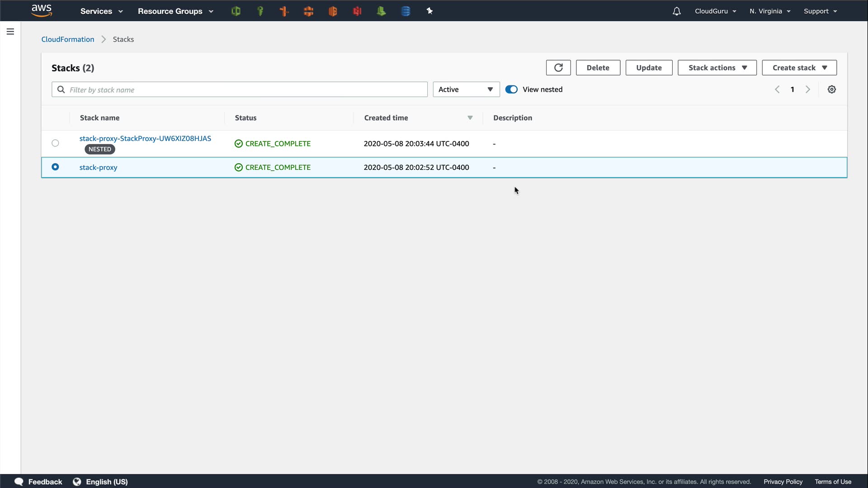Go to AWS console home logo
Screen dimensions: 868x488
click(x=42, y=11)
